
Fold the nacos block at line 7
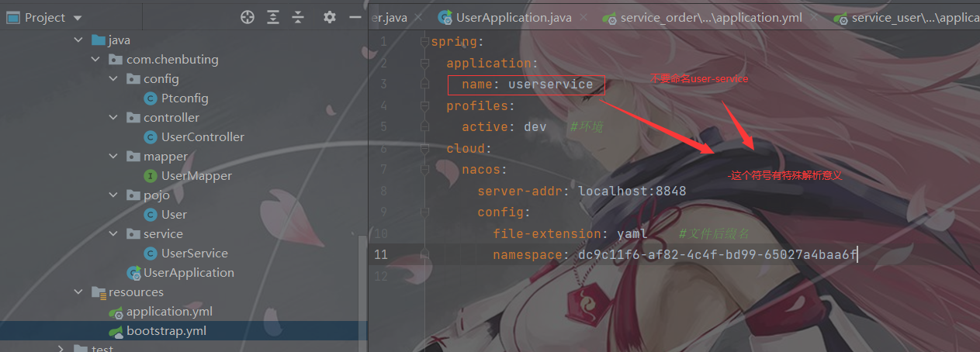(424, 169)
